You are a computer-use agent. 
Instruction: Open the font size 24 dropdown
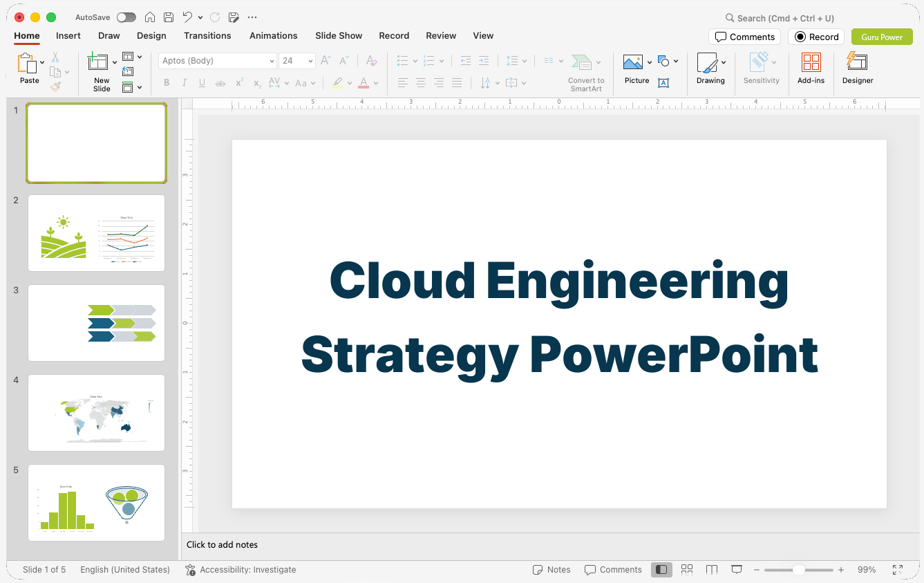[x=310, y=61]
